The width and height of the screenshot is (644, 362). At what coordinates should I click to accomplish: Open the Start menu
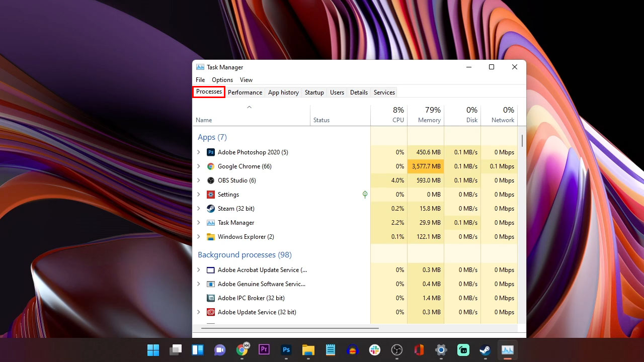click(153, 349)
